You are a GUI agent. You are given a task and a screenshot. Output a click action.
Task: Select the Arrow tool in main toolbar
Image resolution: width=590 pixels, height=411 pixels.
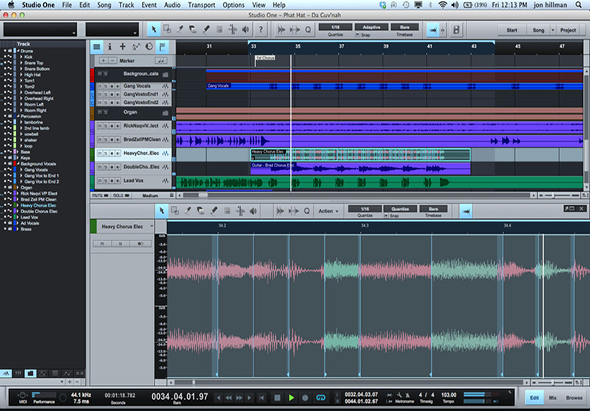click(x=154, y=29)
